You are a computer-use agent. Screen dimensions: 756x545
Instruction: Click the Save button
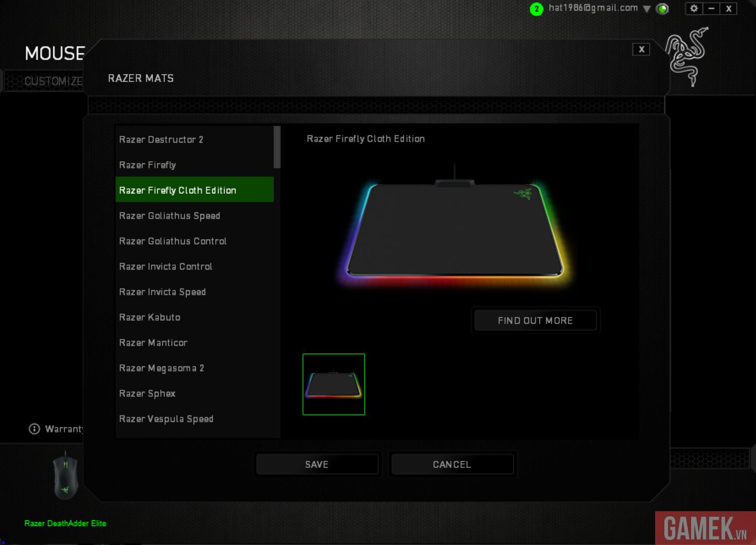[317, 464]
